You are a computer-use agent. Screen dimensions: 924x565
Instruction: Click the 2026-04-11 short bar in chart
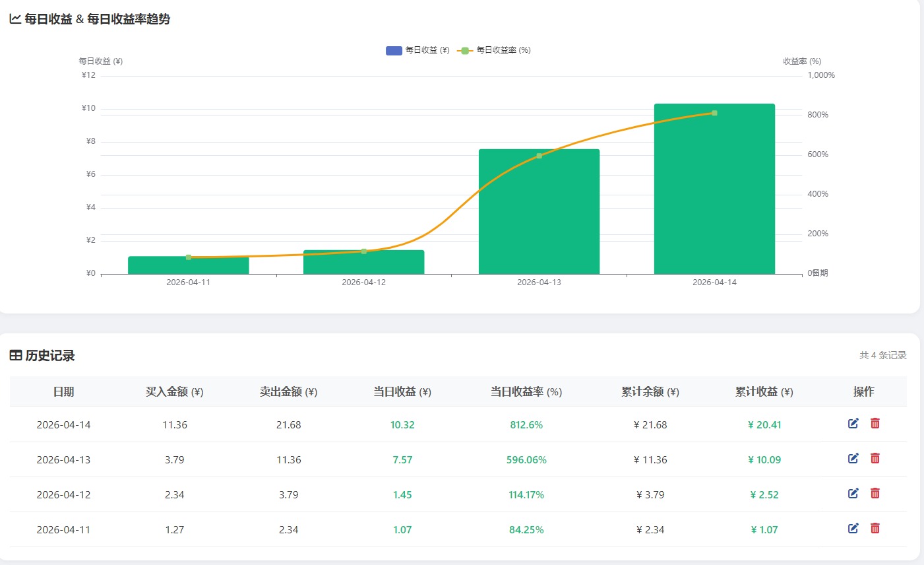[x=188, y=266]
